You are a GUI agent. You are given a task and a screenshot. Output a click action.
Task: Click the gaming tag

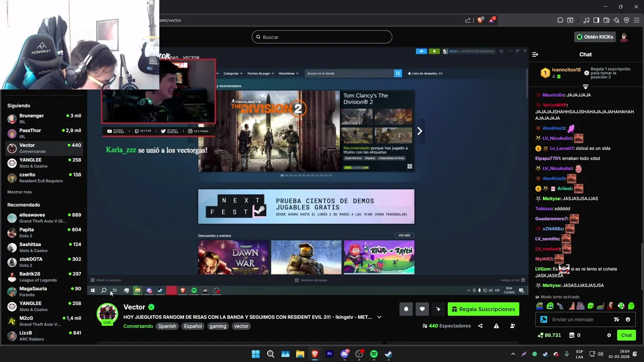218,326
